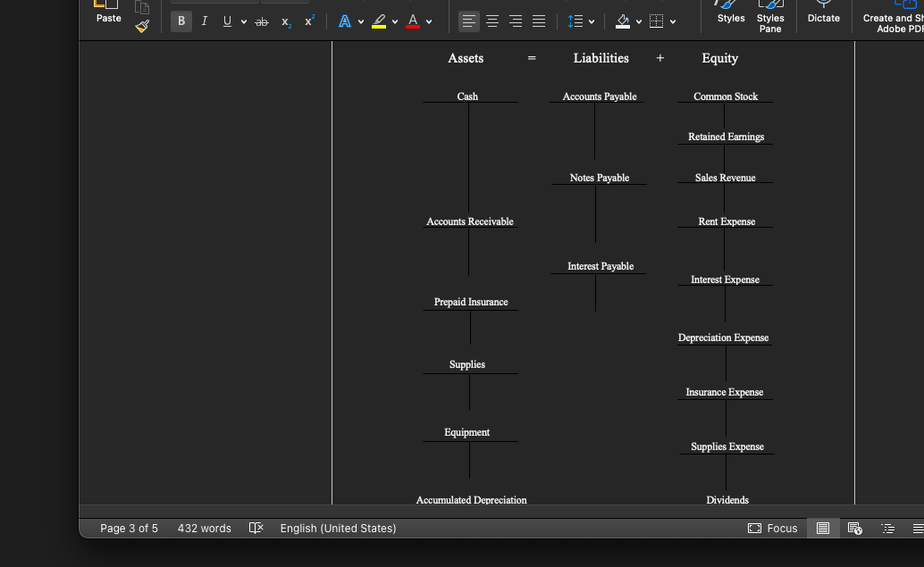
Task: Click the Dividends label
Action: 727,500
